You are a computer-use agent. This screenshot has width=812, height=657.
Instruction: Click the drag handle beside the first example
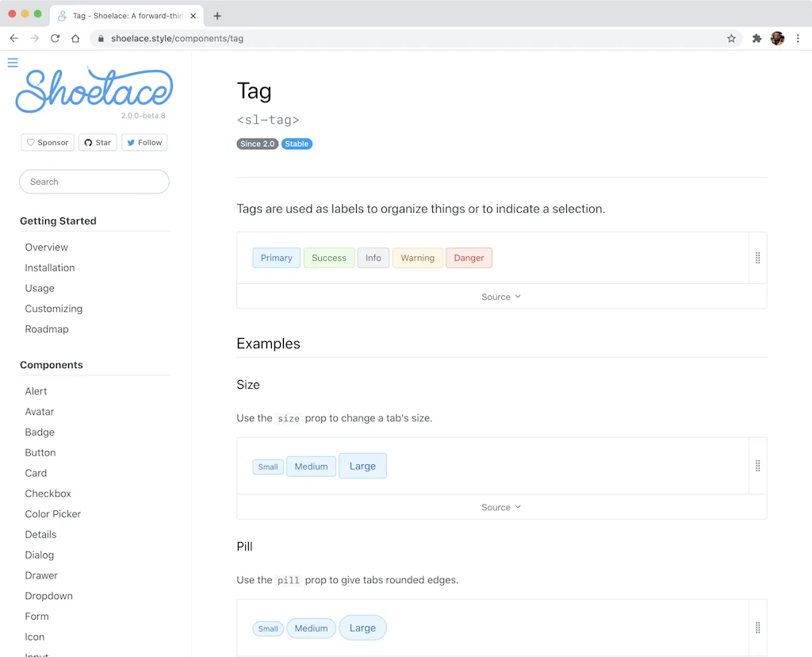tap(758, 257)
